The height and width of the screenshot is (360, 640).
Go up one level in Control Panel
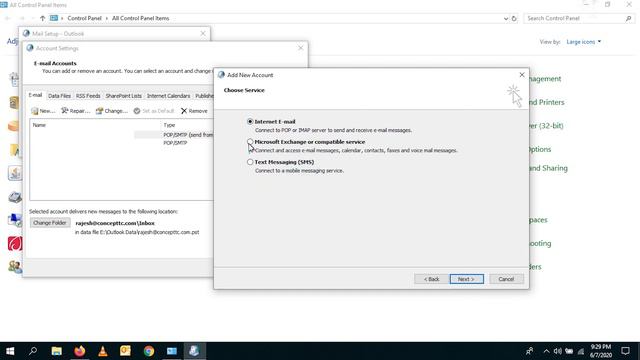(42, 18)
